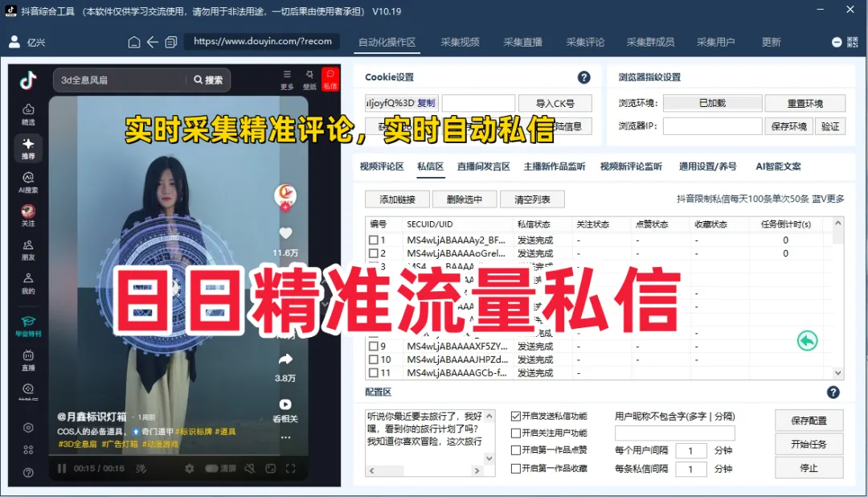Select the 朋友 icon in Douyin sidebar

[x=24, y=249]
